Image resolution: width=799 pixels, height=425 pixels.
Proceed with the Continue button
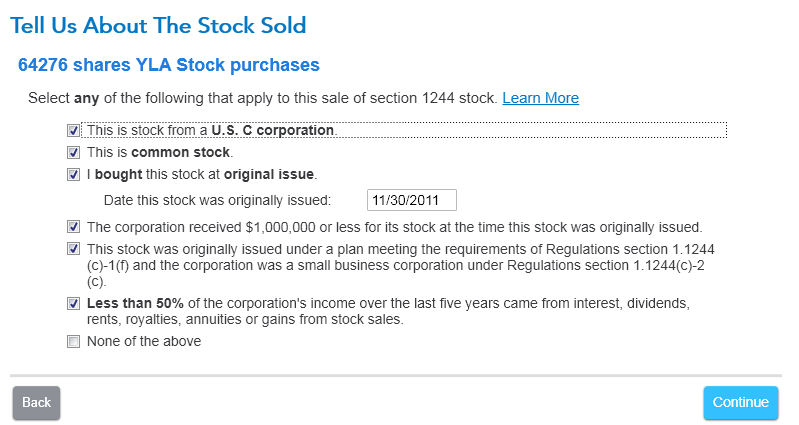point(740,403)
